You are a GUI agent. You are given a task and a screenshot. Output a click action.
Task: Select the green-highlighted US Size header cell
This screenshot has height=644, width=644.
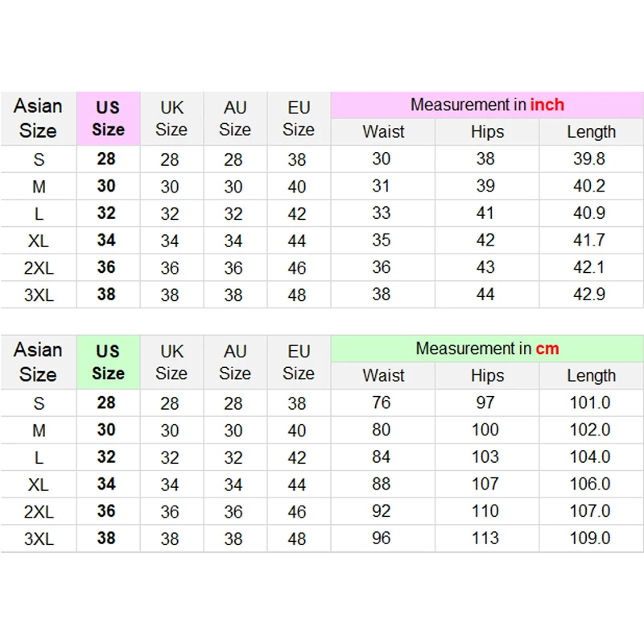(x=108, y=362)
